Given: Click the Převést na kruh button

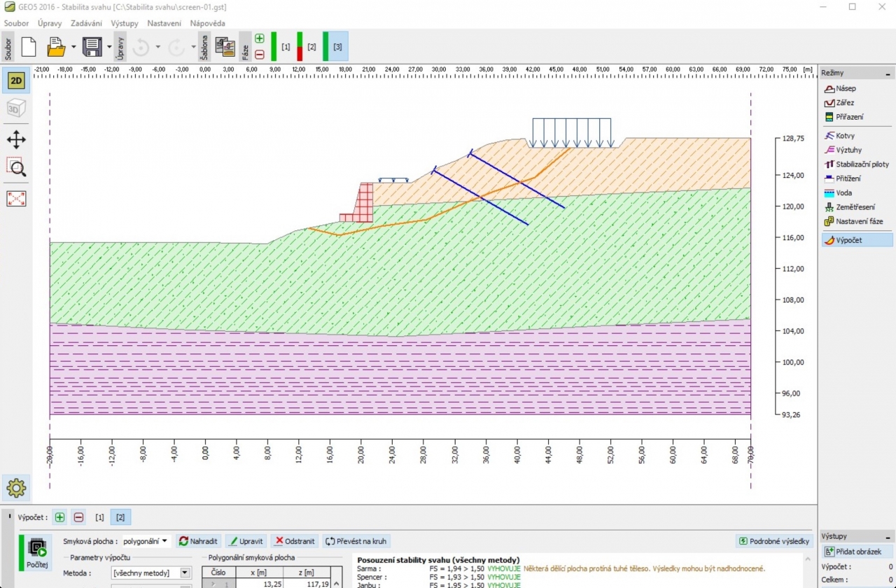Looking at the screenshot, I should tap(356, 541).
